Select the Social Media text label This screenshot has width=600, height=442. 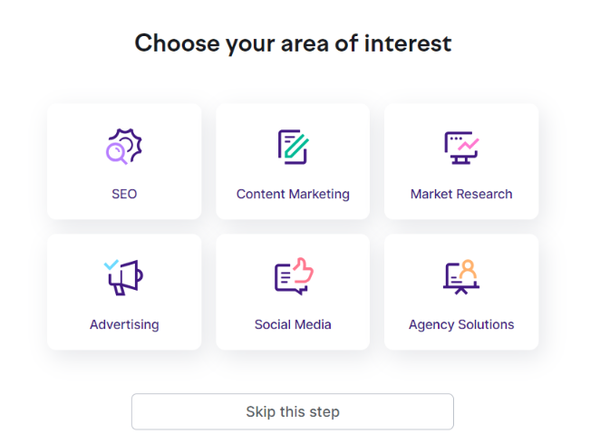(x=293, y=324)
